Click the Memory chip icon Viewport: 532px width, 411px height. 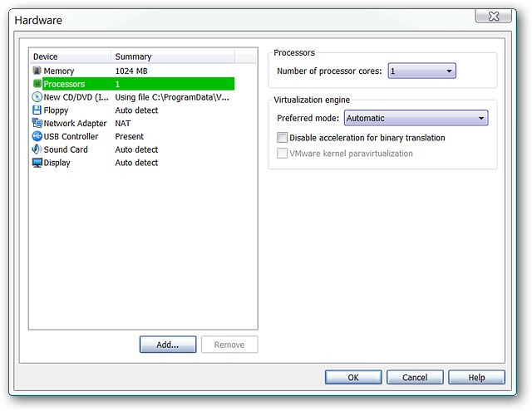pyautogui.click(x=37, y=71)
